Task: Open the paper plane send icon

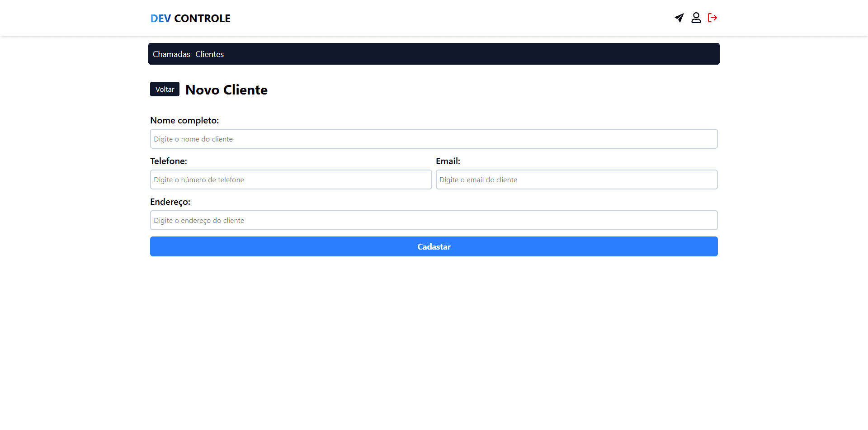Action: (679, 18)
